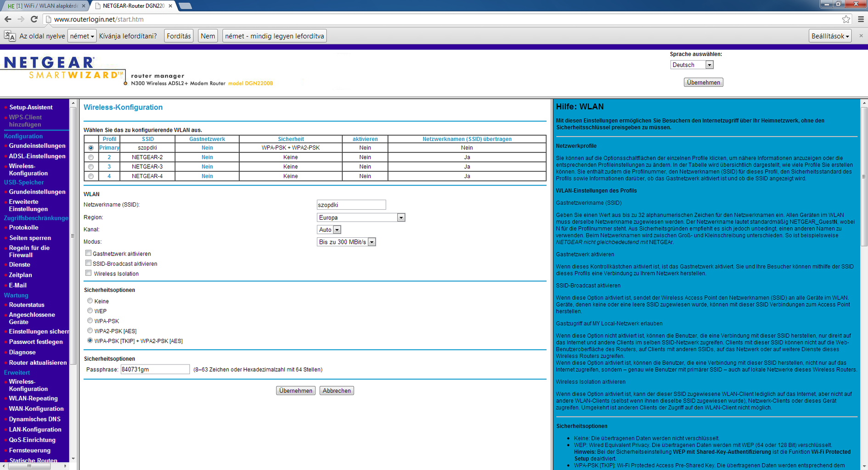Screen dimensions: 868x470
Task: Select profile 2 NETGEAR-2 radio button
Action: (91, 157)
